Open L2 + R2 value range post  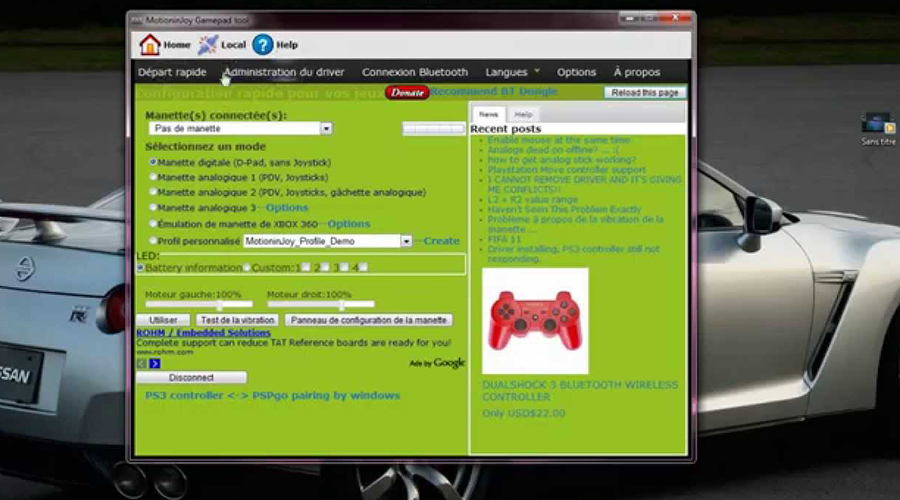tap(533, 200)
